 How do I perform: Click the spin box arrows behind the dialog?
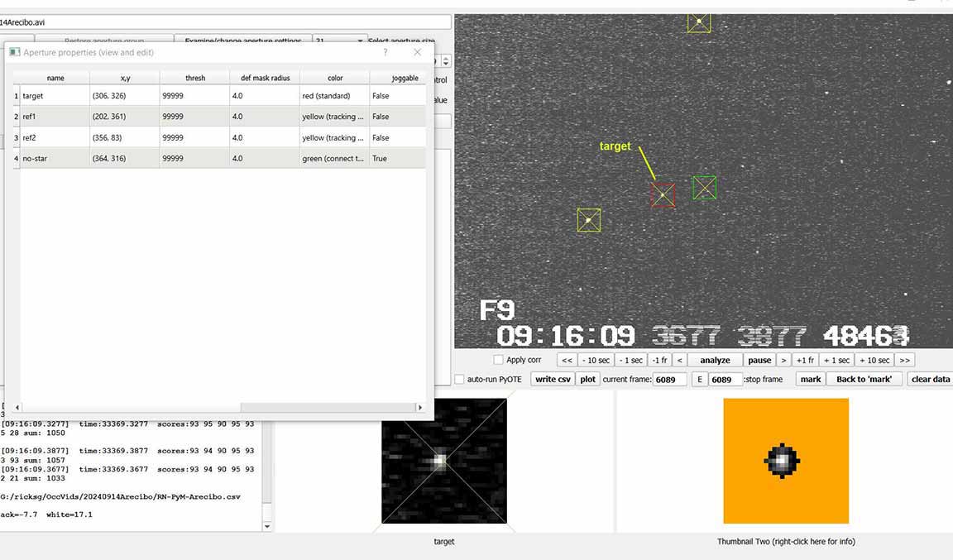446,61
